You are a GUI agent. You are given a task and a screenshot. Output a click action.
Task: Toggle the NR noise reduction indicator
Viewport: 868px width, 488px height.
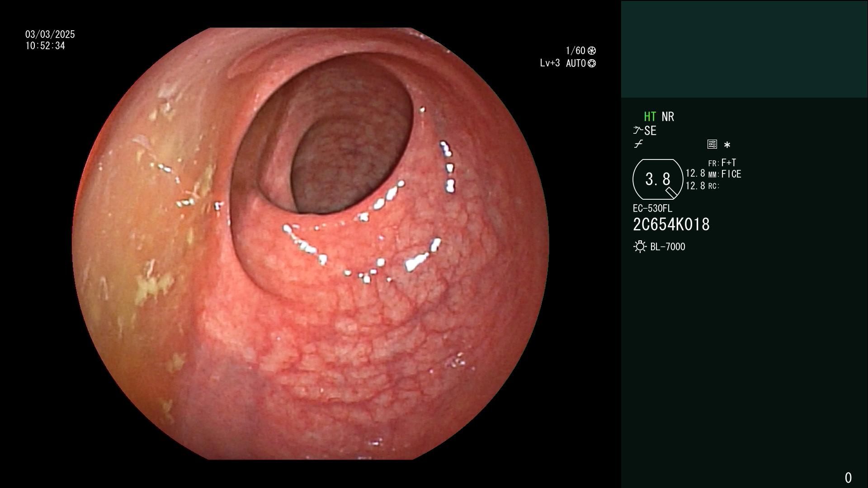pyautogui.click(x=668, y=117)
